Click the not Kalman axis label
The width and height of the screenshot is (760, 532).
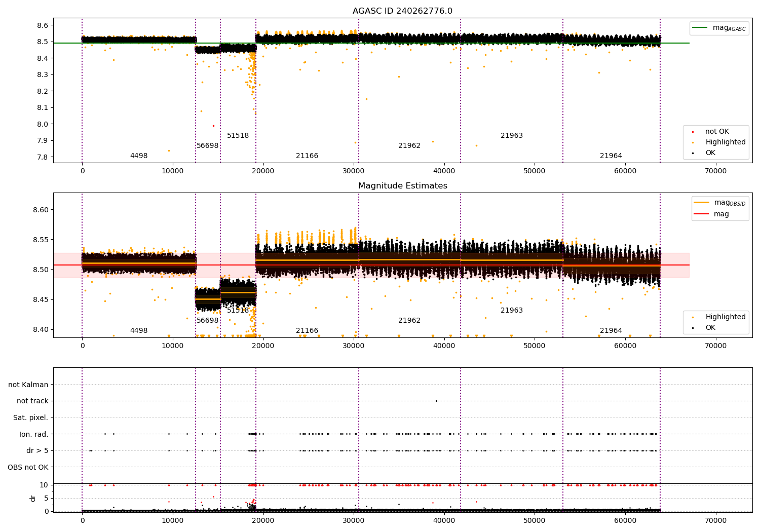pos(28,385)
